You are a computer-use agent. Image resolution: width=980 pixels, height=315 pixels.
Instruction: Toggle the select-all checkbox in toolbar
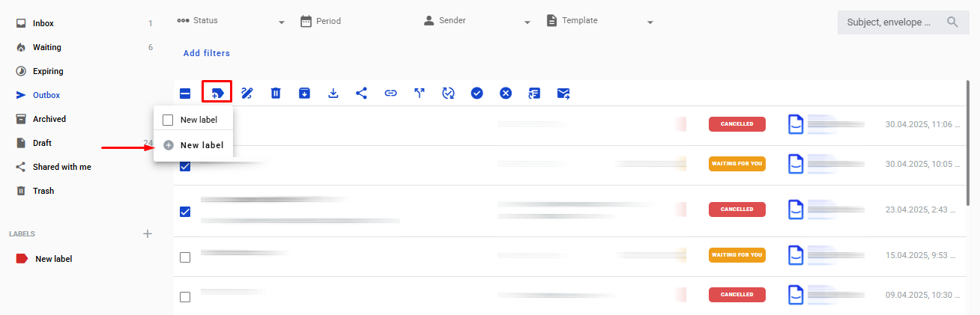point(185,94)
